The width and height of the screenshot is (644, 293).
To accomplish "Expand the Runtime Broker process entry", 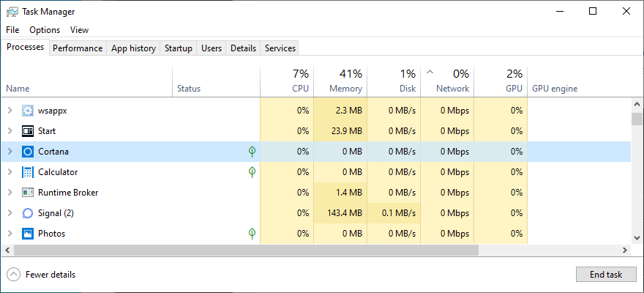I will 10,193.
